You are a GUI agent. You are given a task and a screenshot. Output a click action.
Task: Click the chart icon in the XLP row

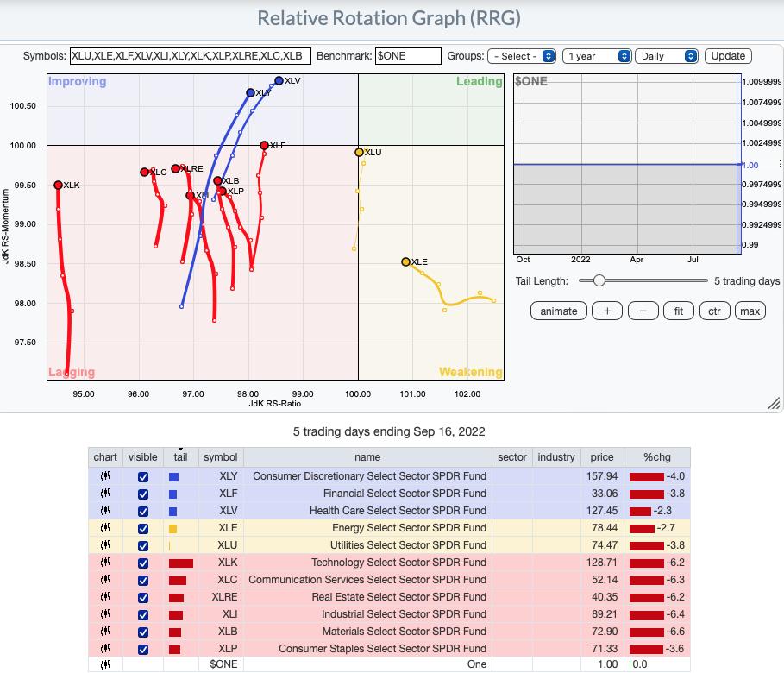(105, 649)
